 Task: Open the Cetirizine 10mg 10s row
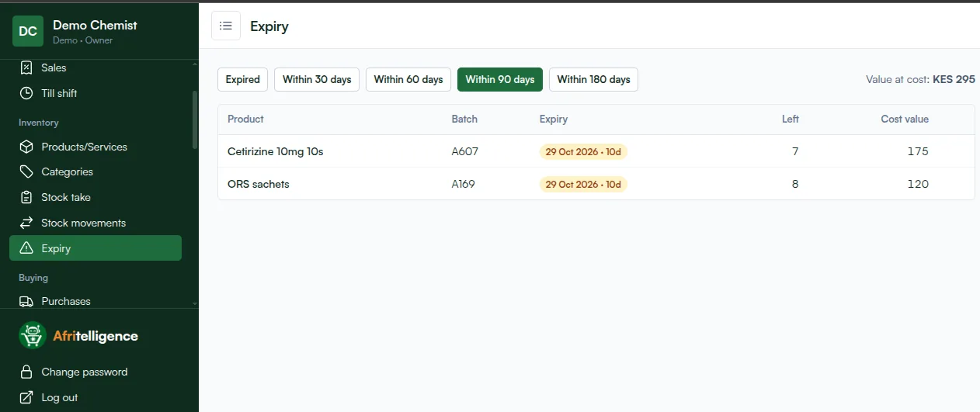point(596,151)
